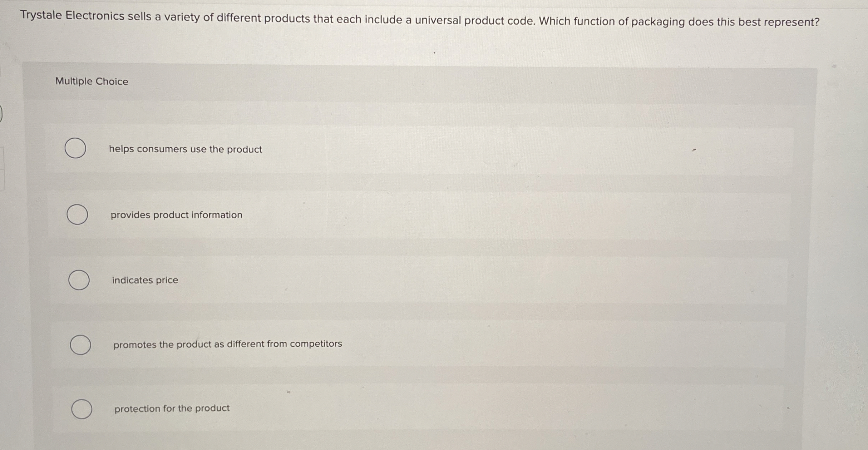Click the 'Multiple Choice' label
Viewport: 868px width, 450px height.
point(92,81)
